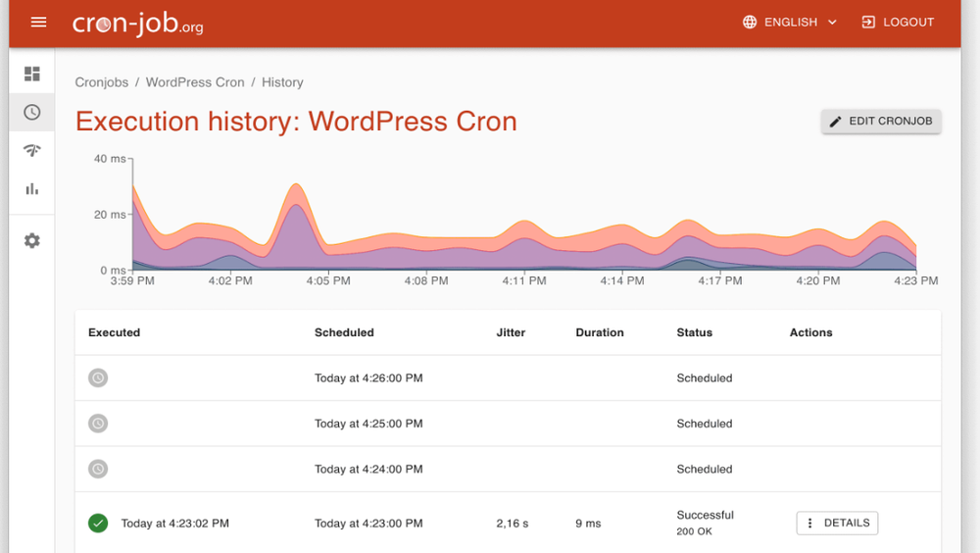Click the pending clock icon for 4:26:00 PM
The width and height of the screenshot is (980, 553).
(97, 377)
